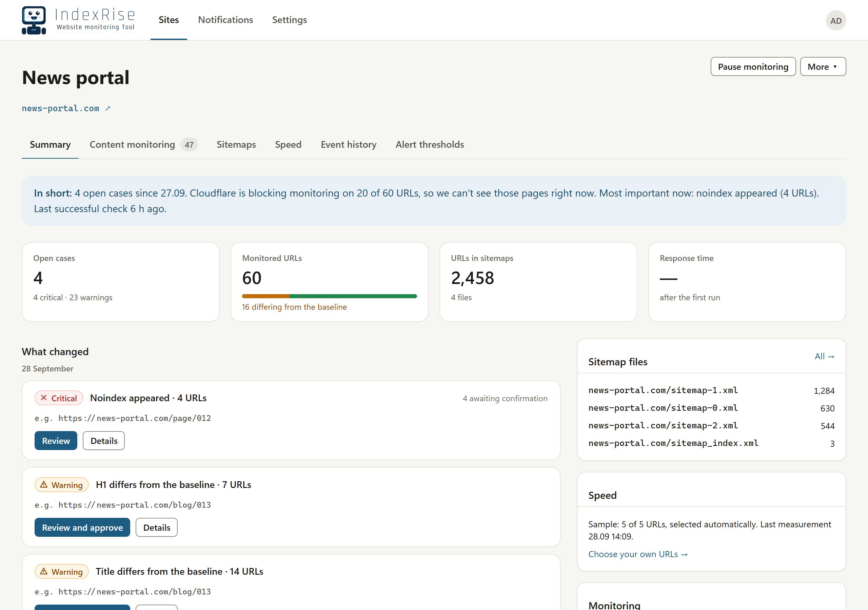Click the Monitored URLs progress bar
Image resolution: width=868 pixels, height=610 pixels.
[329, 296]
